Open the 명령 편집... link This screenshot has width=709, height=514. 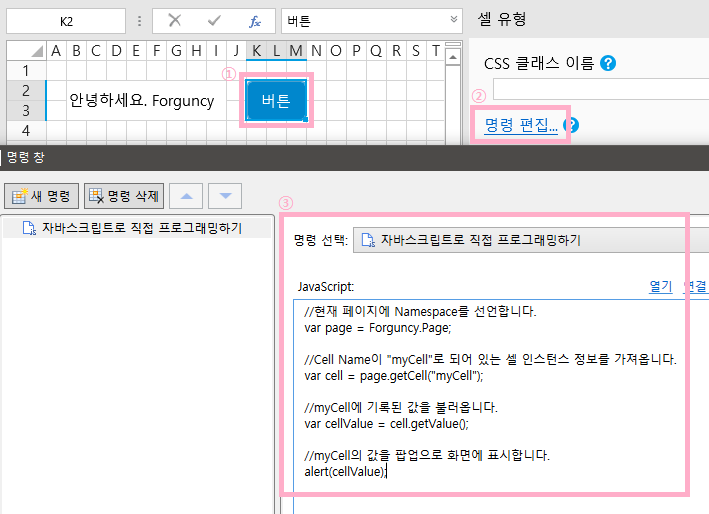(x=520, y=125)
